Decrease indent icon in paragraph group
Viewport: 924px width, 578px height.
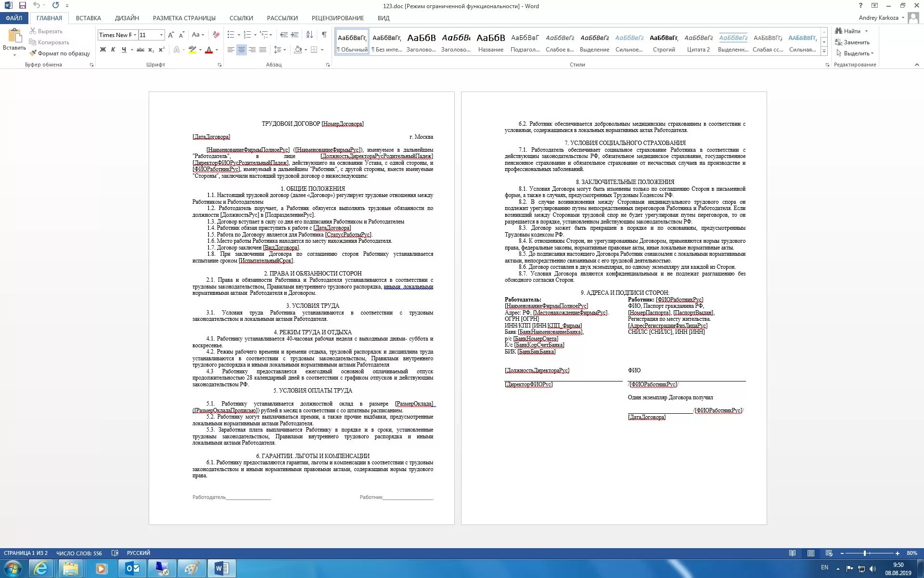pyautogui.click(x=283, y=35)
